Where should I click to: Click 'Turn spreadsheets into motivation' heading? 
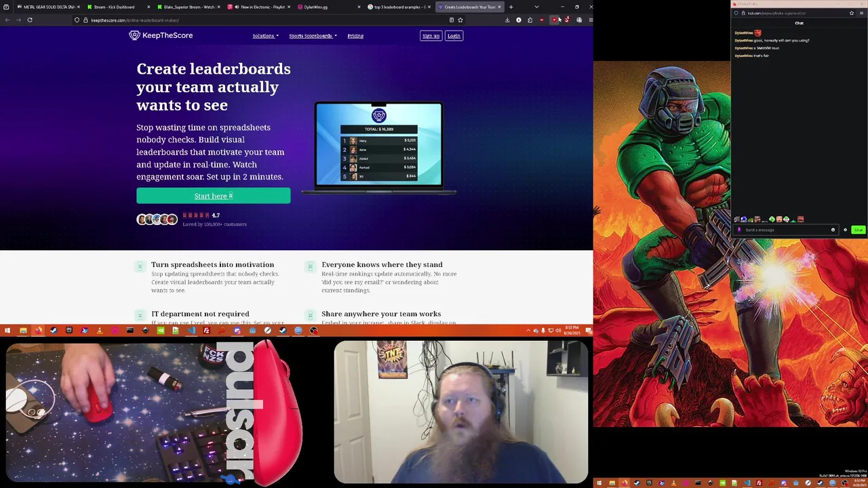pos(212,264)
